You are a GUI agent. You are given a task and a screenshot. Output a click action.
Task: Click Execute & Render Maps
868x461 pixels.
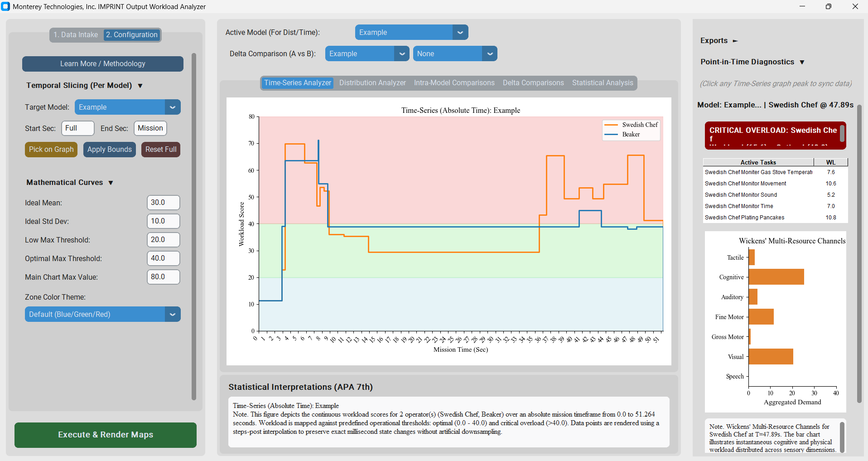(106, 435)
